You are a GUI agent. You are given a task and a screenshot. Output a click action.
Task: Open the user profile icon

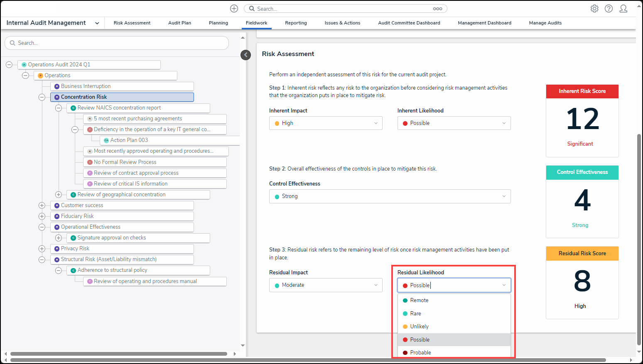(x=623, y=9)
